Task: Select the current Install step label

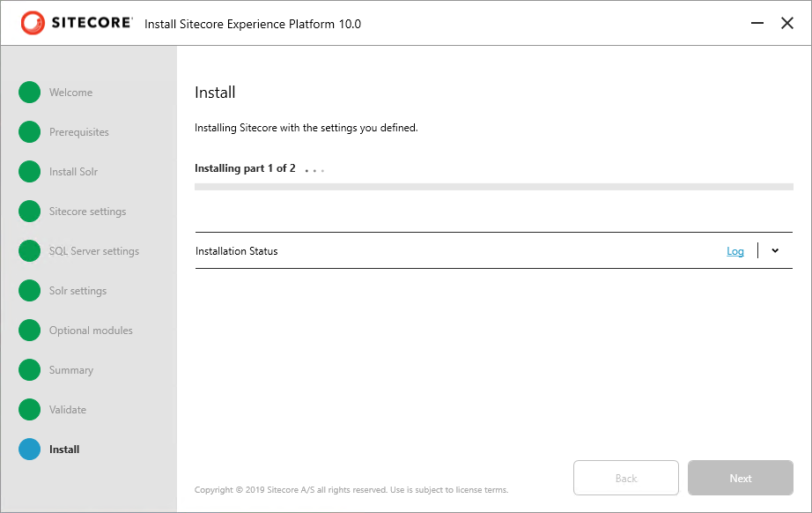Action: (x=64, y=450)
